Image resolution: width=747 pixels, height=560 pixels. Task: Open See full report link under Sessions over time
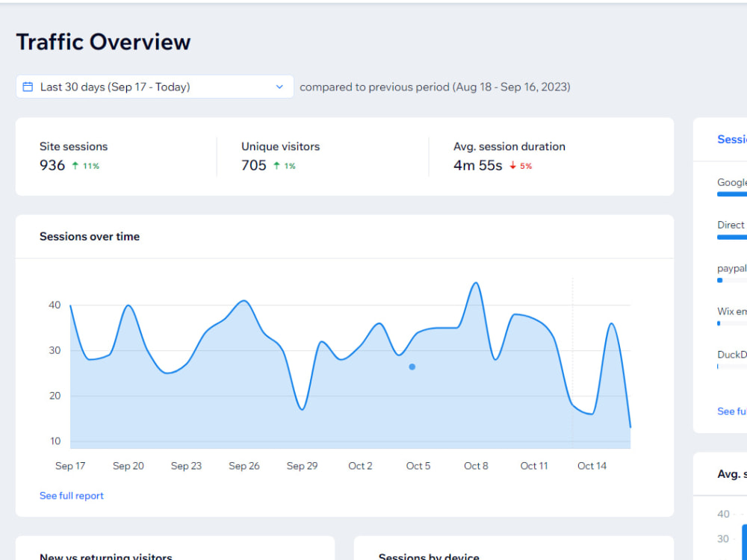[72, 496]
